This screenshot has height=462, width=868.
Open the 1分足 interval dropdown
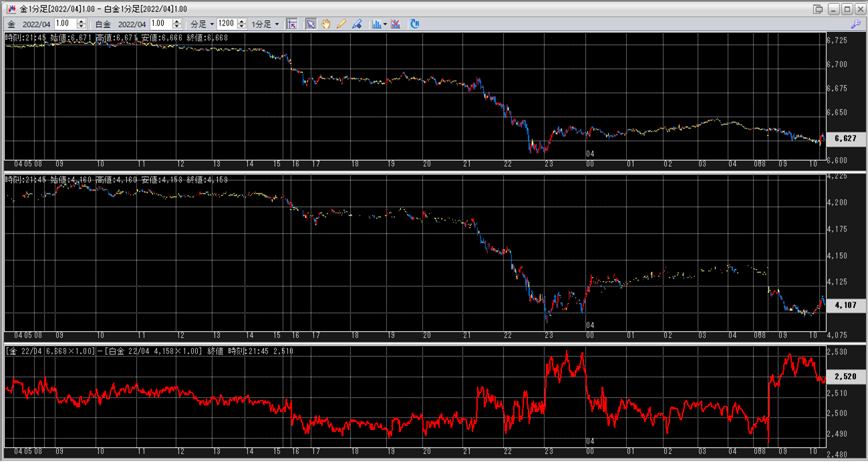(x=265, y=24)
